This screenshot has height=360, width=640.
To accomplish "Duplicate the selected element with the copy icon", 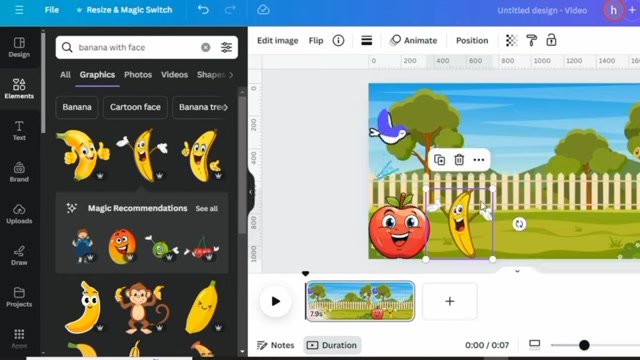I will click(x=440, y=160).
